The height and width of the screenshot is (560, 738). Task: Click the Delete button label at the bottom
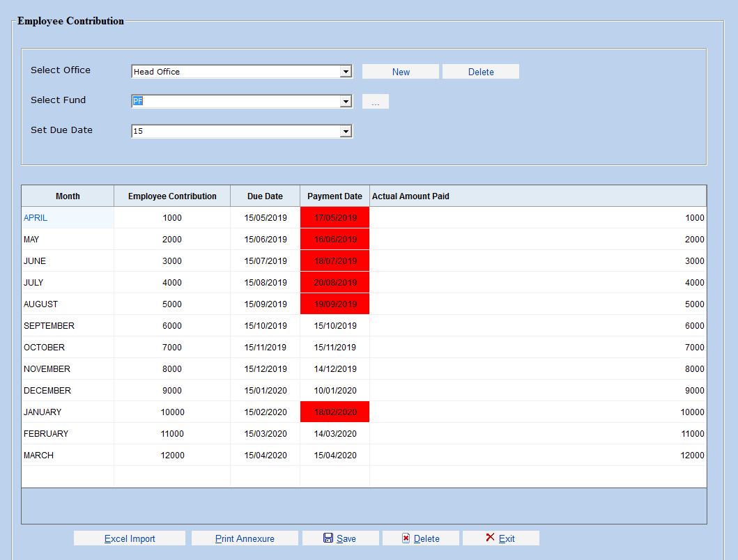click(x=426, y=539)
